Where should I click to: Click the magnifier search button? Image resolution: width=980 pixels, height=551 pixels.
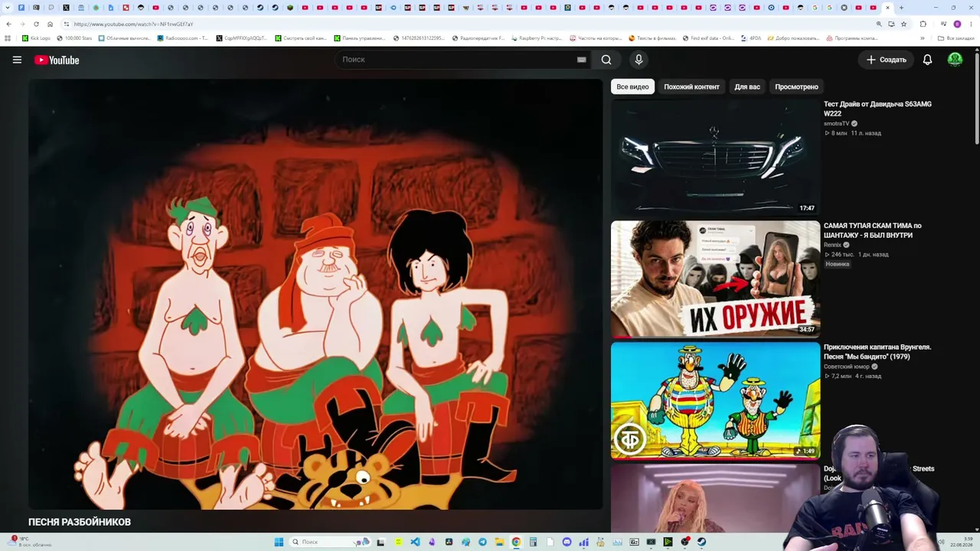click(606, 60)
